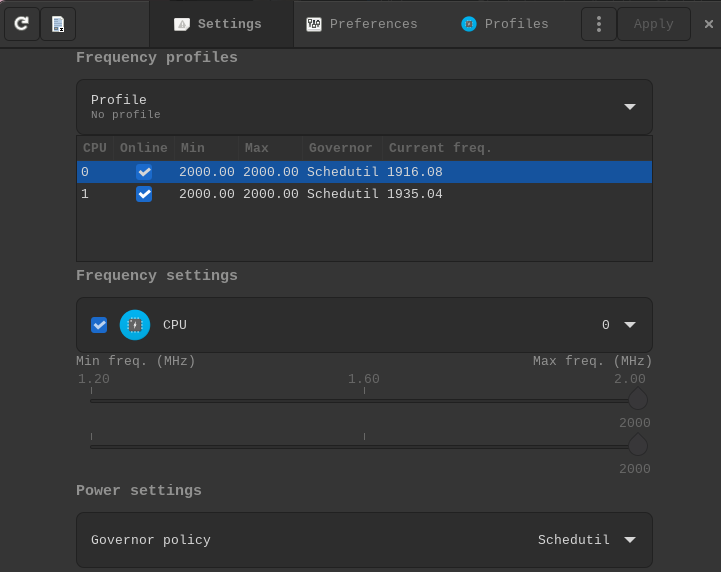Uncheck the CPU frequency settings checkbox
721x572 pixels.
click(x=99, y=325)
